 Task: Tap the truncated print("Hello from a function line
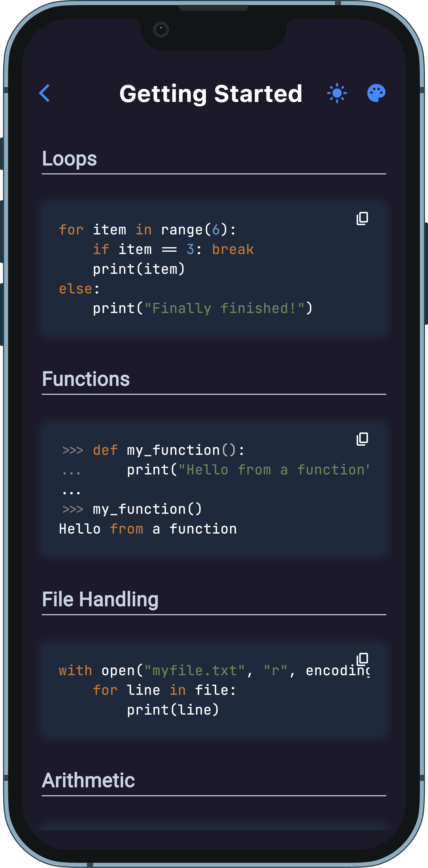(248, 470)
